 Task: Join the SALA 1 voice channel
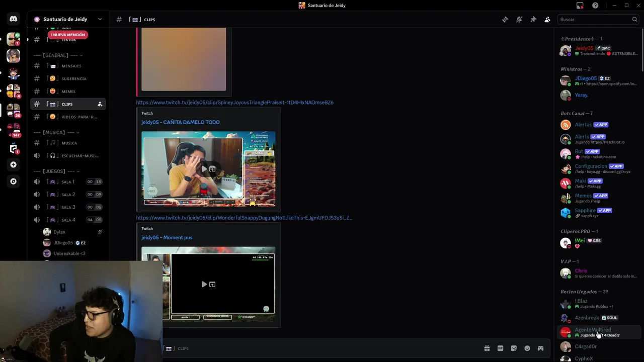pos(68,182)
